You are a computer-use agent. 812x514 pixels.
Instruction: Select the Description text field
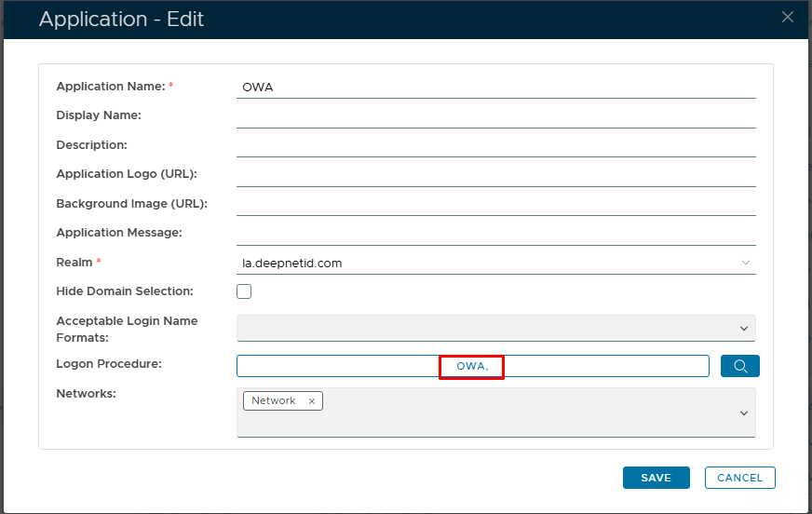[x=495, y=145]
